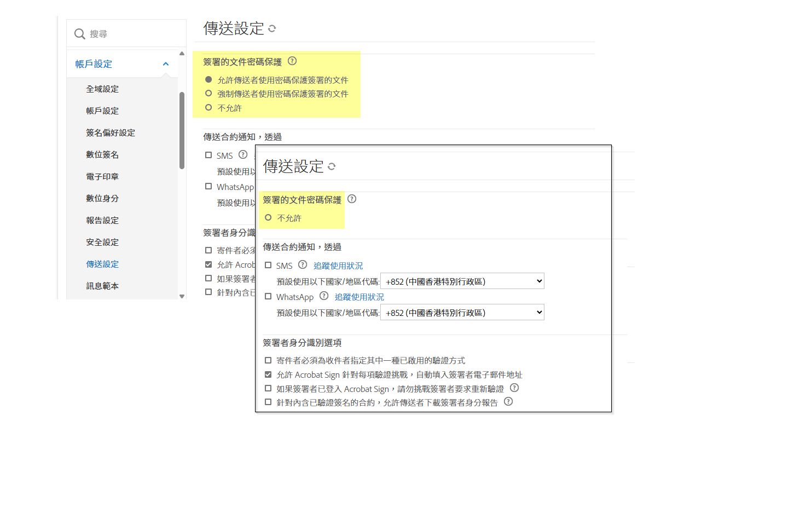Select 不允許 radio in background panel
Image resolution: width=812 pixels, height=519 pixels.
click(x=208, y=108)
